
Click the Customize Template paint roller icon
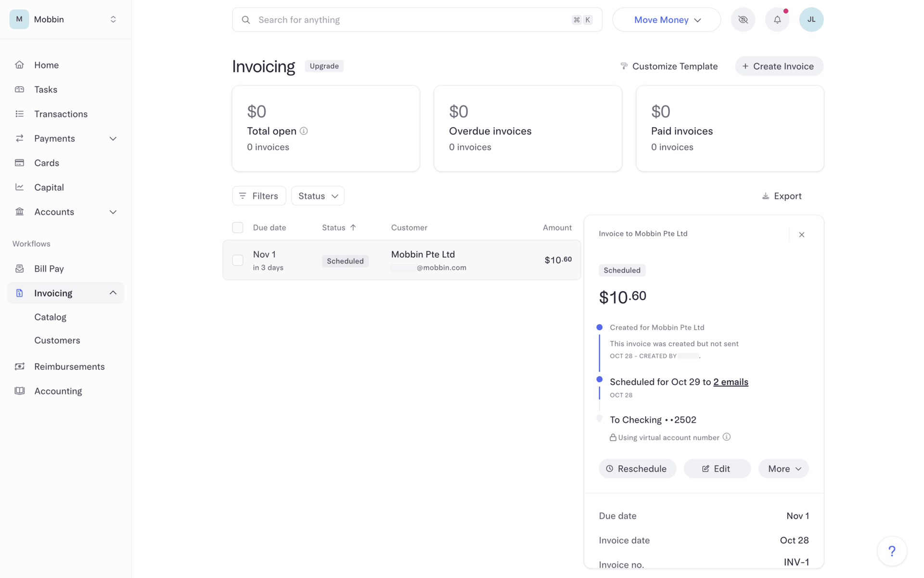[x=624, y=66]
